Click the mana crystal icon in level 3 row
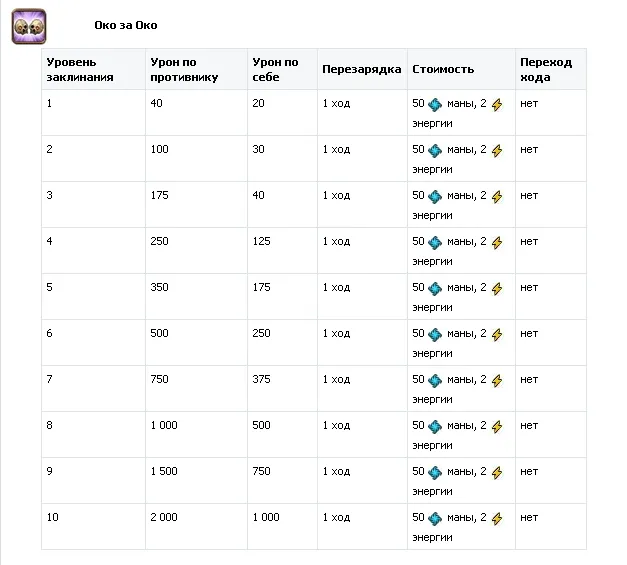Image resolution: width=627 pixels, height=565 pixels. [x=435, y=196]
